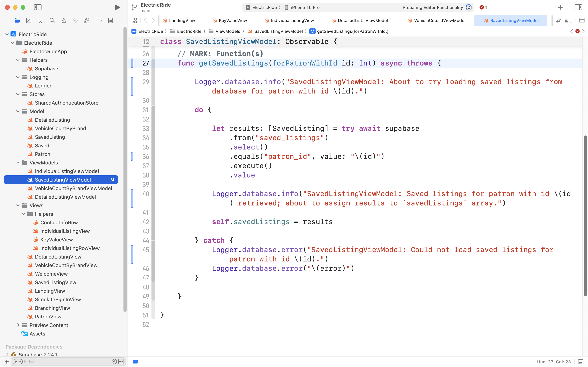
Task: Open the Source Control navigator icon
Action: click(29, 20)
